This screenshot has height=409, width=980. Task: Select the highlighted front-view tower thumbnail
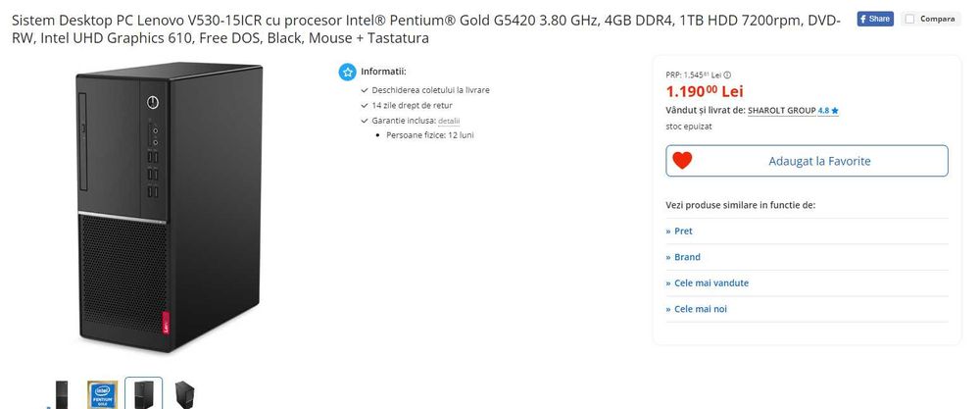click(144, 394)
